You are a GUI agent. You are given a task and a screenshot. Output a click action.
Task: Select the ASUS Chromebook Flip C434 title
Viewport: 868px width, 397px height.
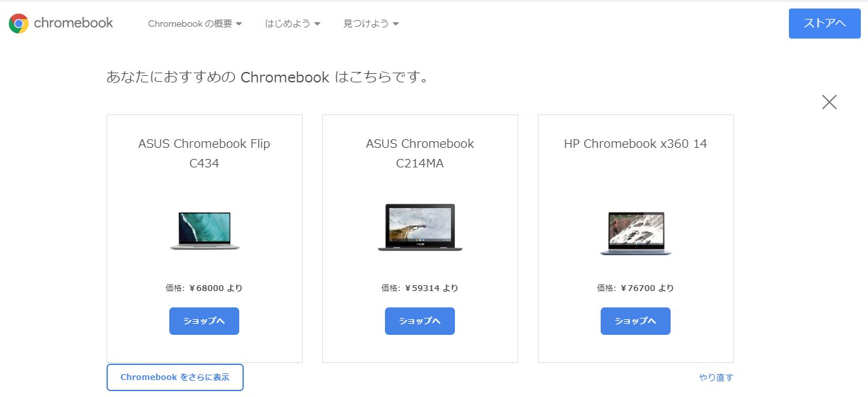coord(204,153)
